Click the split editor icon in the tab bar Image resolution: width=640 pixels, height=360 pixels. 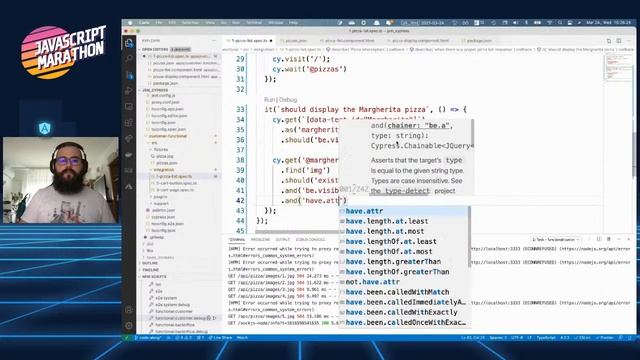(x=619, y=41)
